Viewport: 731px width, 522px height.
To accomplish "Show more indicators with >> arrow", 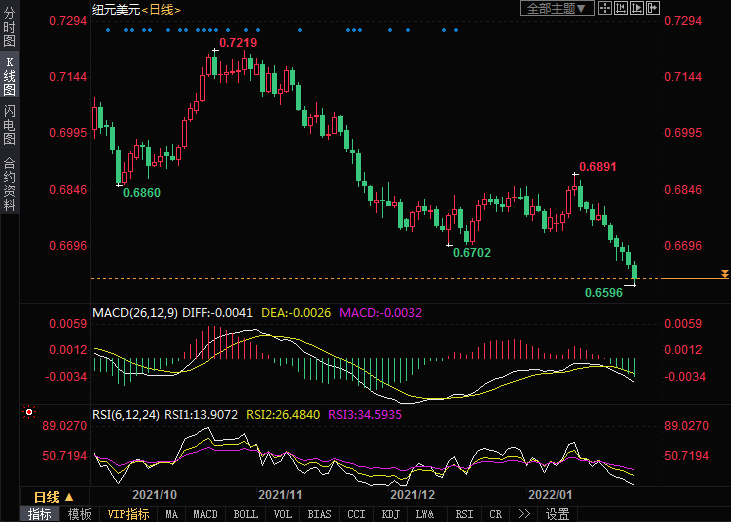I will (522, 514).
